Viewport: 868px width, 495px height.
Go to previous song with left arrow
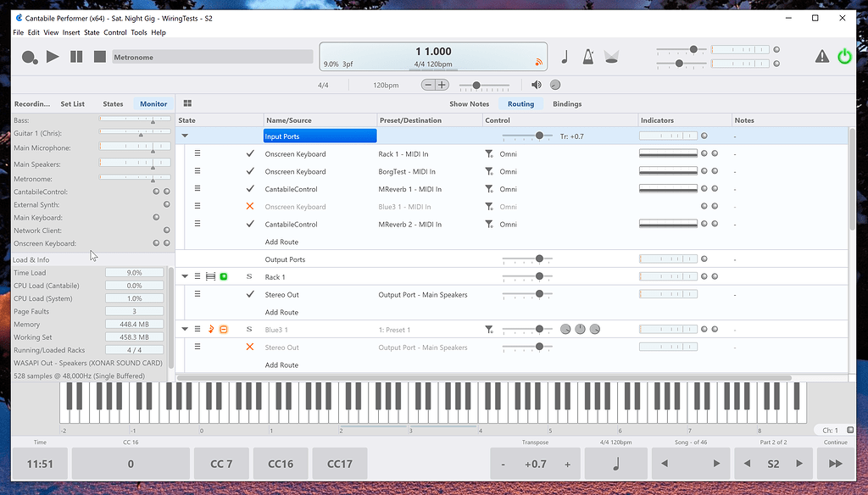[665, 464]
